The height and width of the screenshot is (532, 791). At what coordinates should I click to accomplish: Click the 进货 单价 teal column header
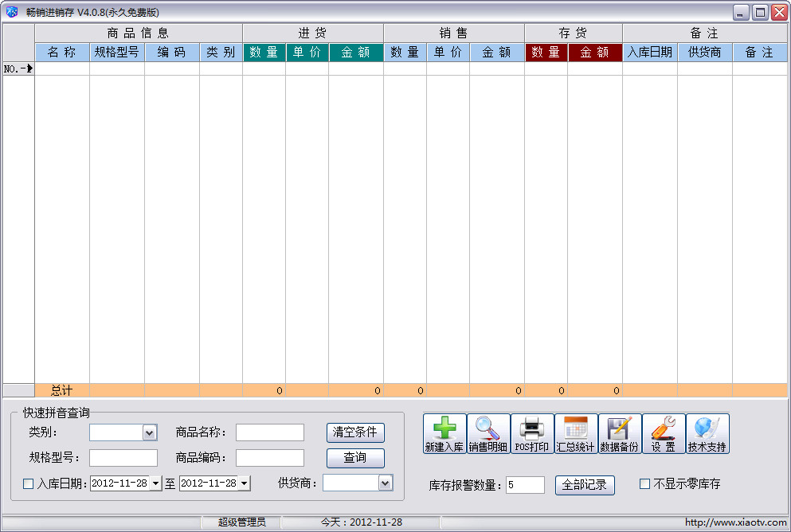pyautogui.click(x=307, y=52)
